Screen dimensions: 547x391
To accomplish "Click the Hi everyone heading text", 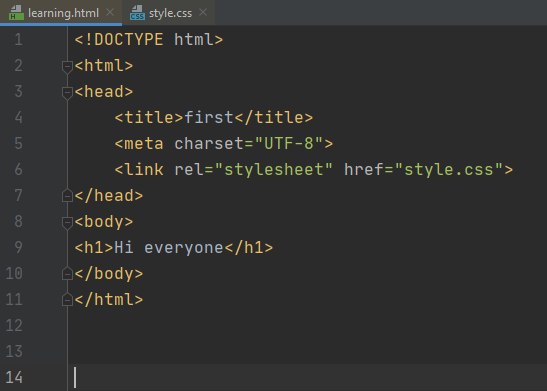I will (x=169, y=248).
